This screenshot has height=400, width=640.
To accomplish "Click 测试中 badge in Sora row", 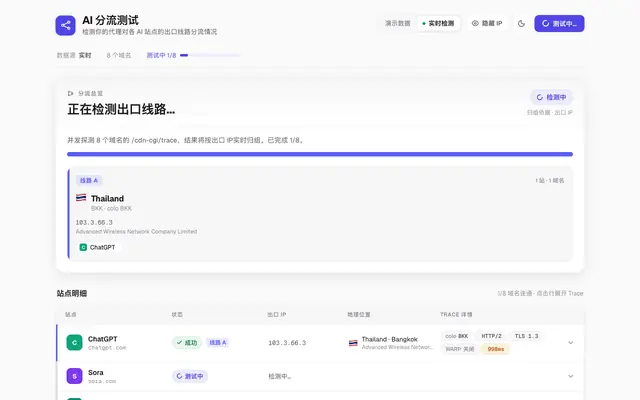I will pyautogui.click(x=190, y=376).
